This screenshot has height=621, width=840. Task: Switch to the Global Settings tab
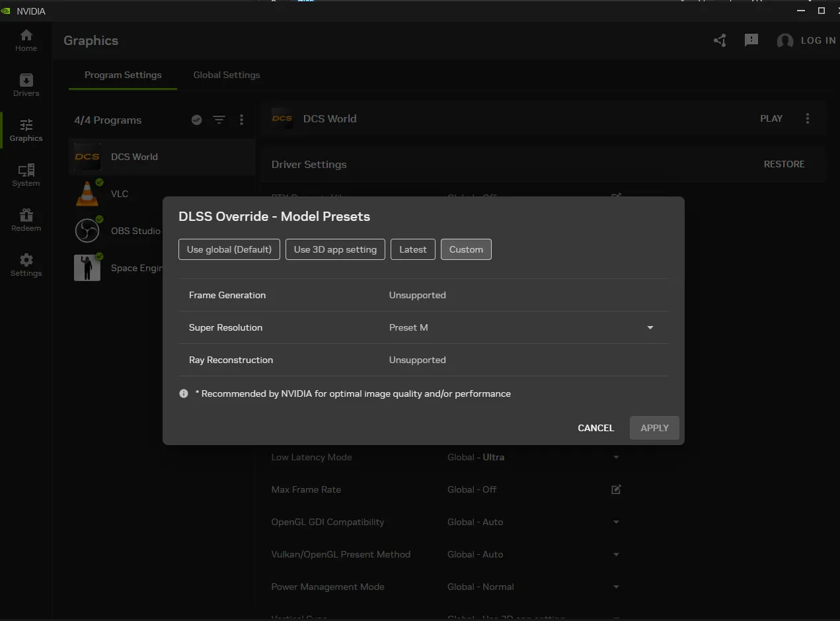(227, 75)
